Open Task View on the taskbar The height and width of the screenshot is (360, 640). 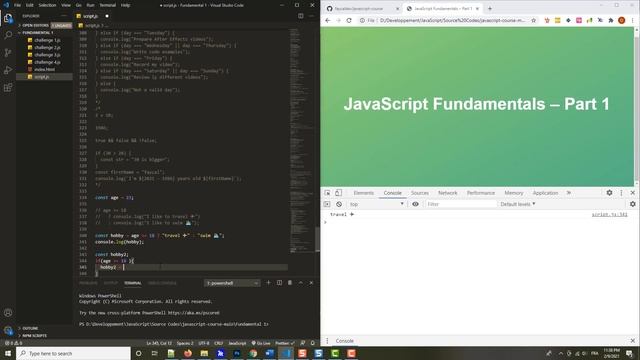(154, 353)
